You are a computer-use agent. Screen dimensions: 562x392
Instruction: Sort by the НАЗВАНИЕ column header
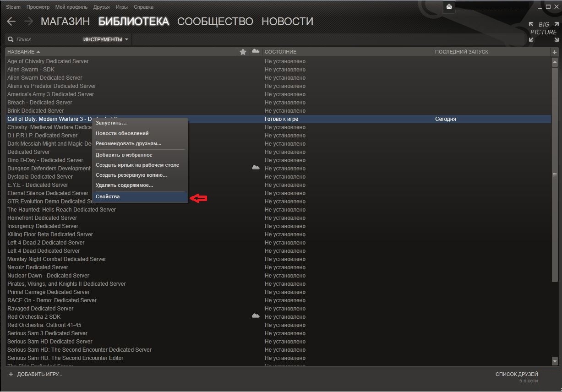tap(23, 52)
